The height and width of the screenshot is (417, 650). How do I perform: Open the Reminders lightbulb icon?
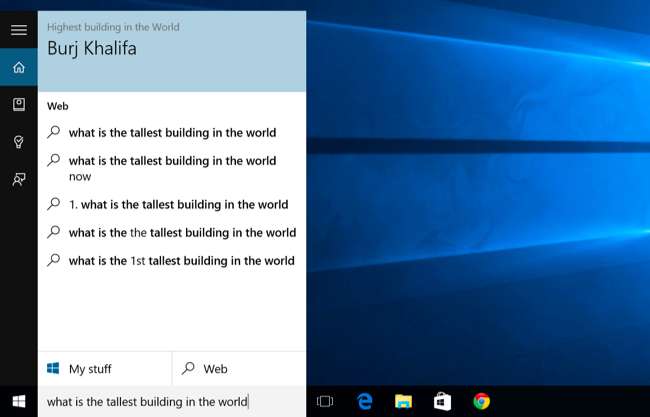tap(19, 142)
